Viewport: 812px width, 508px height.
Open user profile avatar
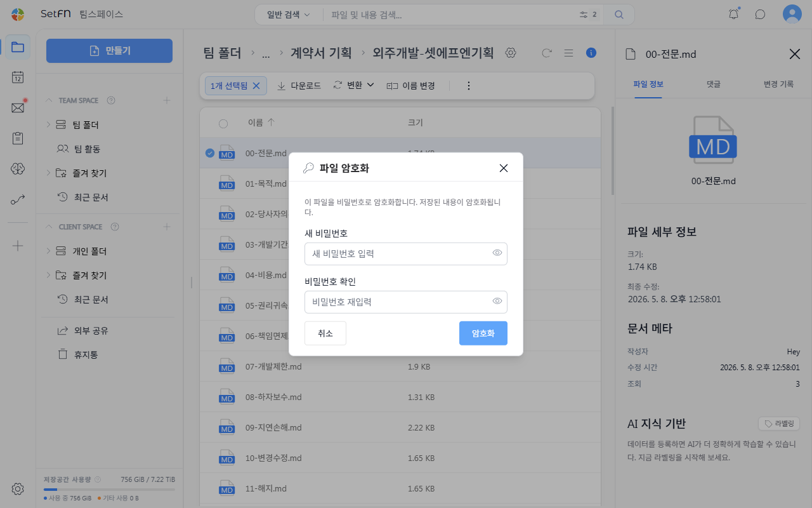(x=792, y=14)
